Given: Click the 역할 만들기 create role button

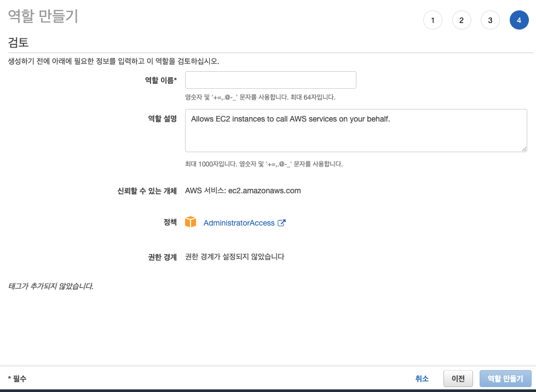Looking at the screenshot, I should (x=505, y=378).
